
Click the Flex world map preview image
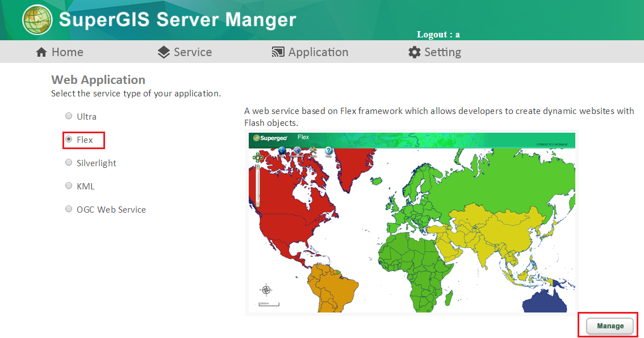[412, 222]
